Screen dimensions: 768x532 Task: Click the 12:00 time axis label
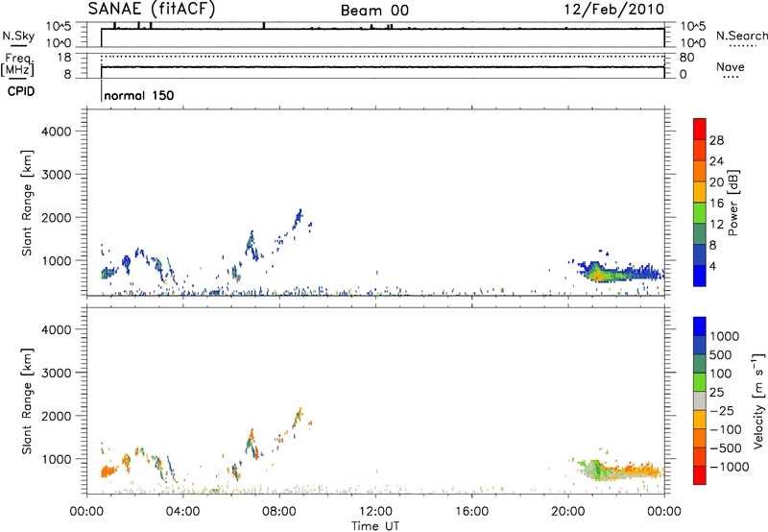point(375,512)
